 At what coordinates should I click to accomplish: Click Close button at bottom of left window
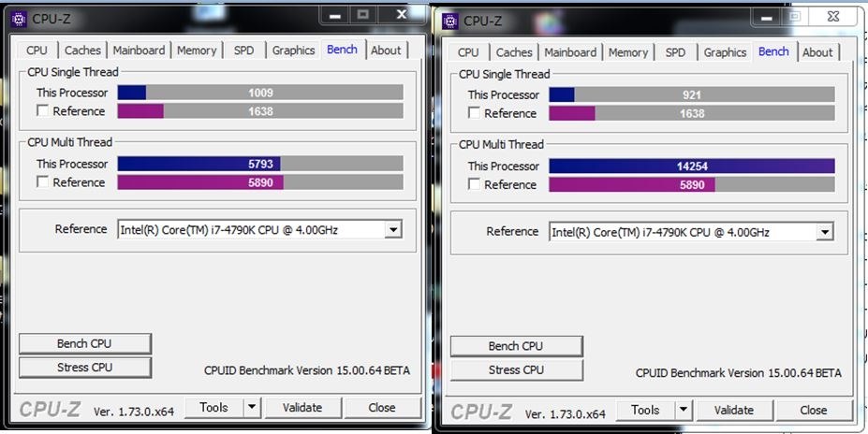tap(382, 408)
